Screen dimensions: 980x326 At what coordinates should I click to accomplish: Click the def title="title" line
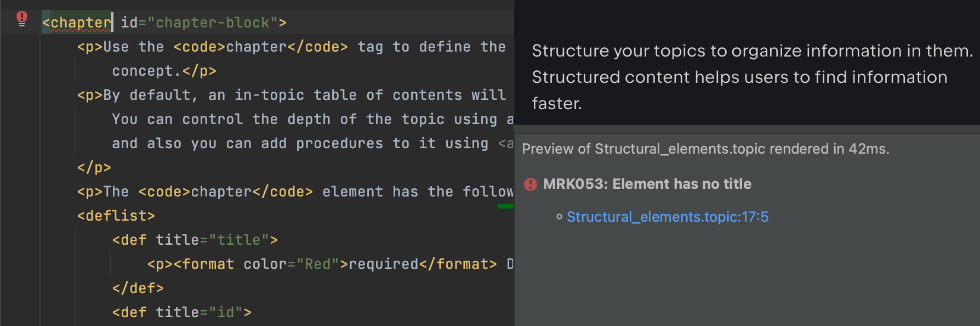point(195,240)
